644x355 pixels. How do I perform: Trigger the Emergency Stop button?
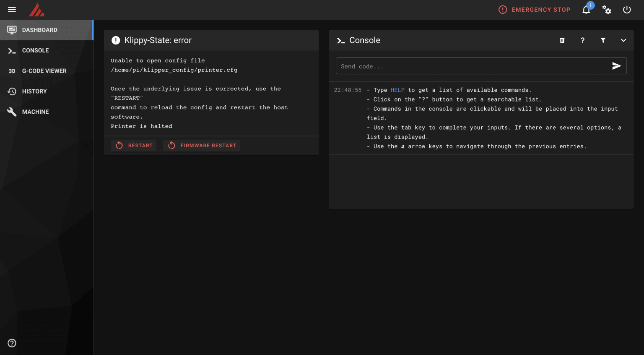[x=534, y=10]
